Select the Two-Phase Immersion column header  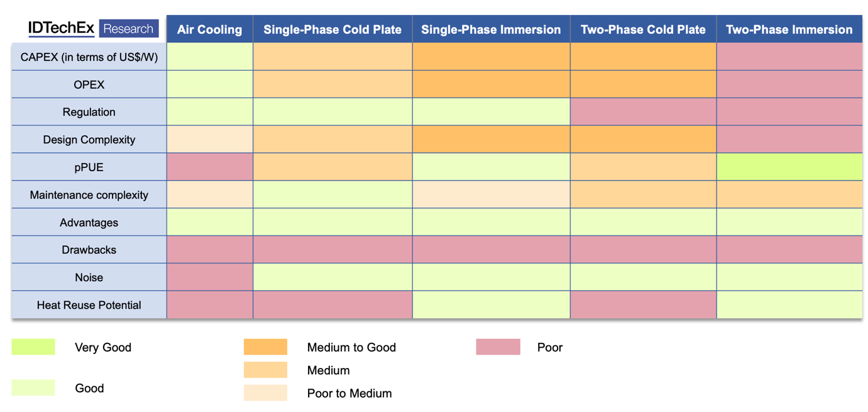(x=789, y=30)
